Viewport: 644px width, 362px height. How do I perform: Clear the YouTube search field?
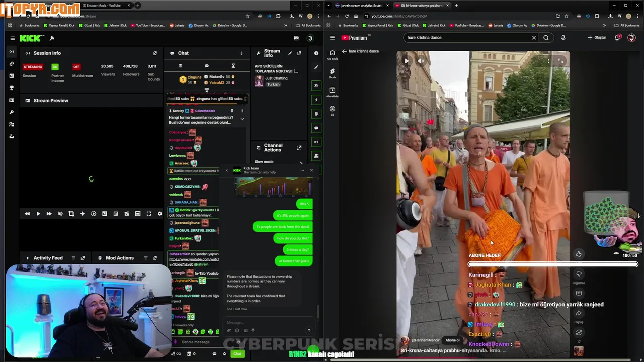[x=534, y=38]
